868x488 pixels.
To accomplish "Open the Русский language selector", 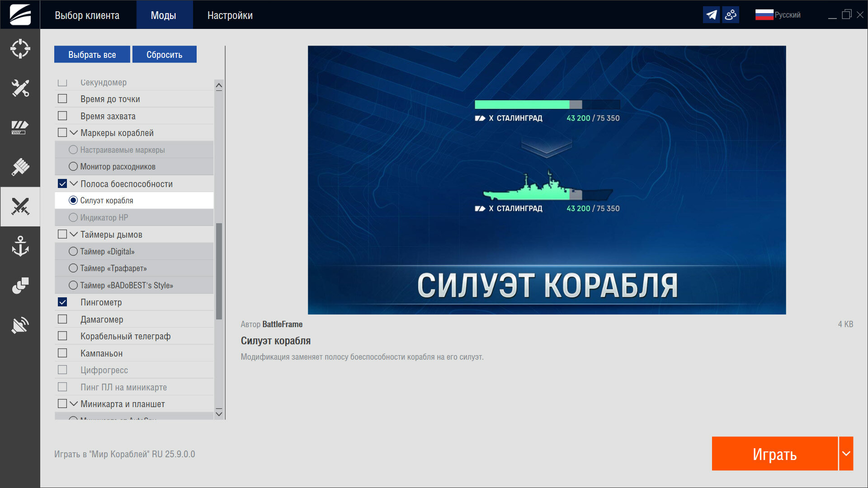I will coord(778,15).
